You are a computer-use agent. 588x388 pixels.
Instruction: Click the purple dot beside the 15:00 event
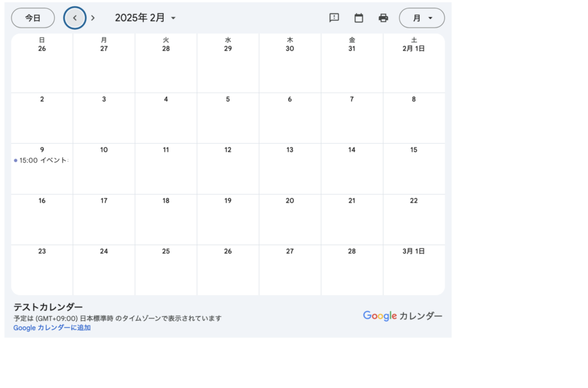pyautogui.click(x=16, y=161)
